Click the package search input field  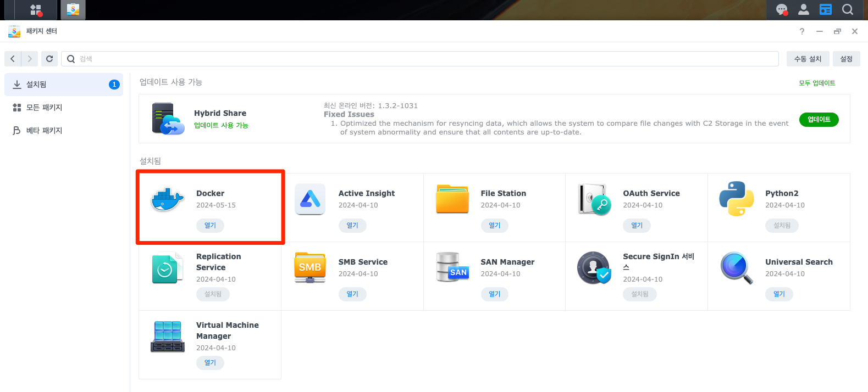[420, 59]
